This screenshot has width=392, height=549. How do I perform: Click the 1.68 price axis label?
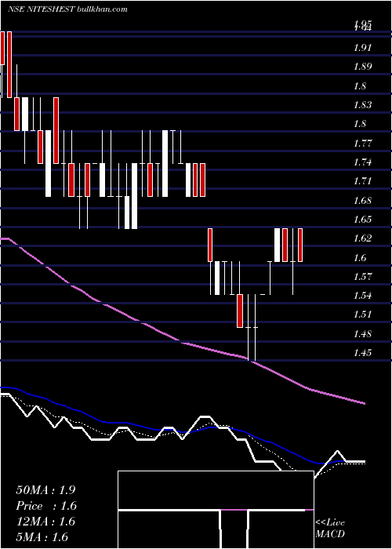point(362,201)
